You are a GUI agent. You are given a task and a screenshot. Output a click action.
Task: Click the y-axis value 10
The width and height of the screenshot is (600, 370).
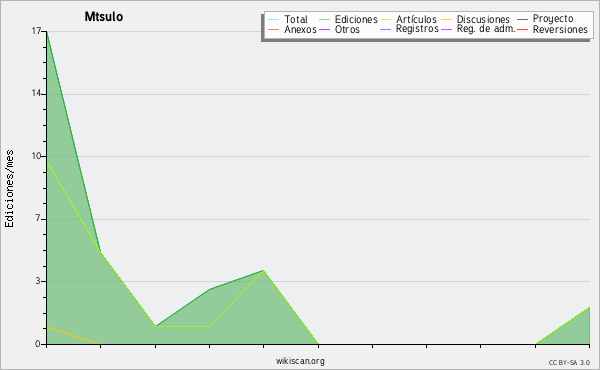[36, 156]
